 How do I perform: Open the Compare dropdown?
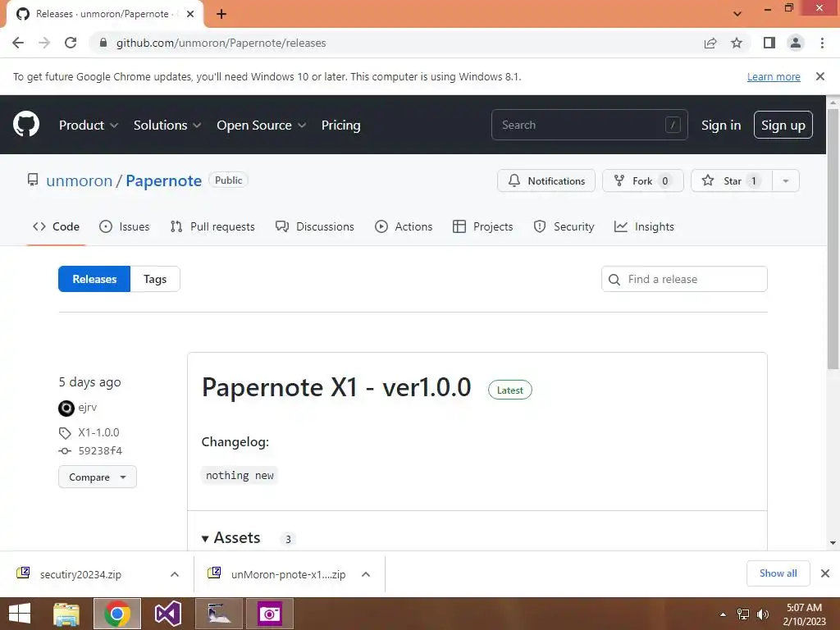98,477
